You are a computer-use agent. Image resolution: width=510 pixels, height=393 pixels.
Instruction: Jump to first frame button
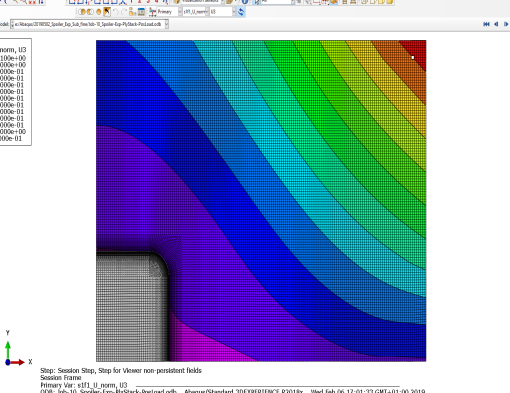[x=486, y=24]
